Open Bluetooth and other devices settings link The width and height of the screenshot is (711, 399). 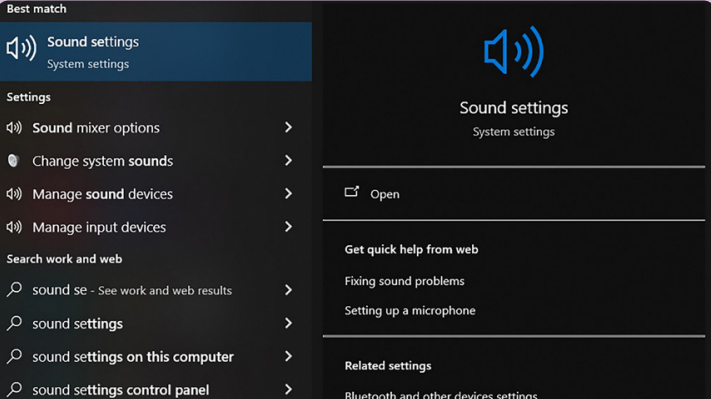[x=441, y=394]
